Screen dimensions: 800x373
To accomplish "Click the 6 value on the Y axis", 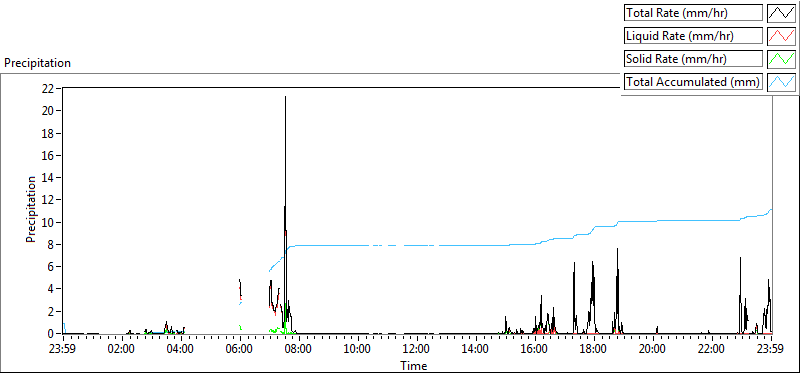I will 52,267.
